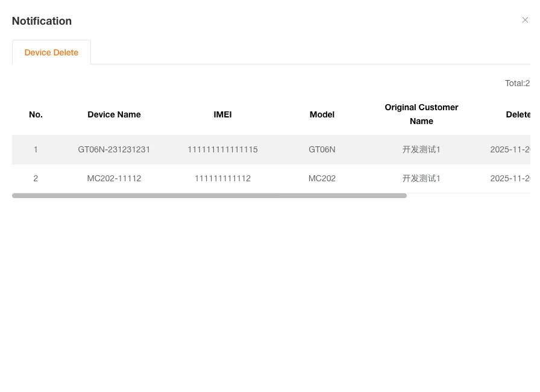Click the Notification dialog title

click(42, 20)
